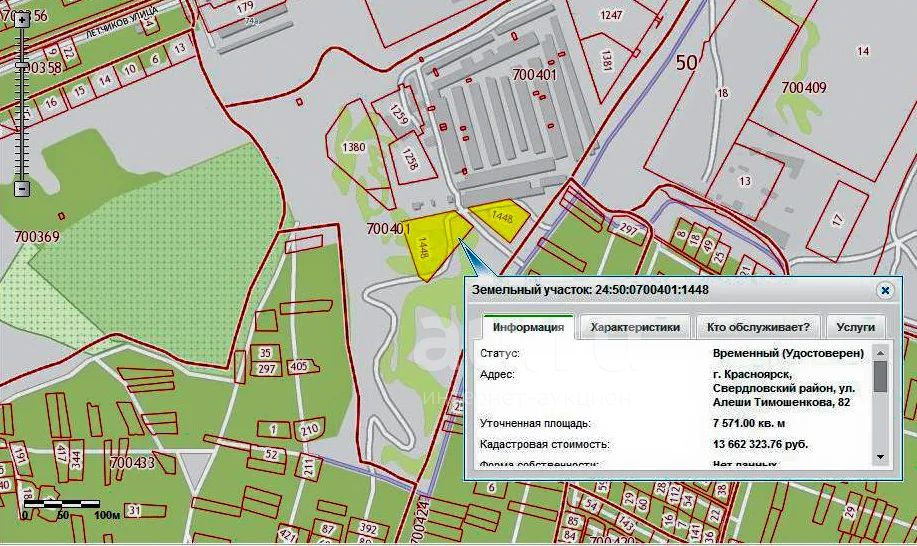Click parcel 405 on the map
The image size is (917, 546).
pos(298,367)
